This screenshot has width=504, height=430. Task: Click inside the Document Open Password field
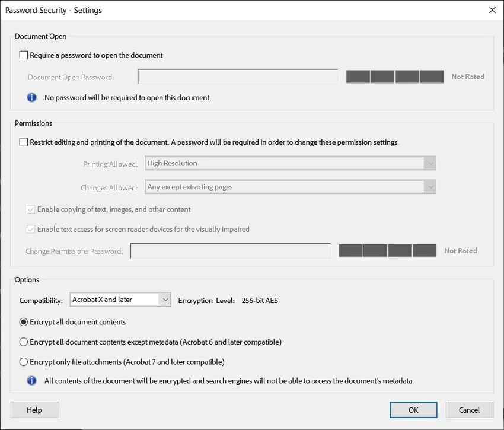(237, 76)
